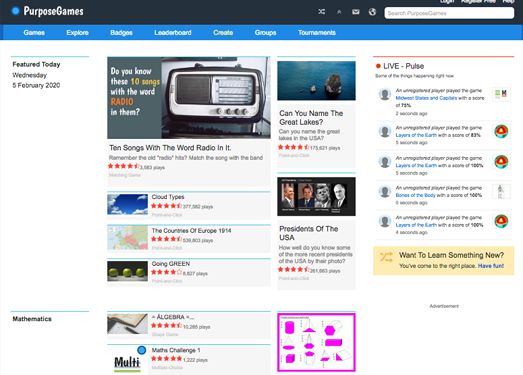Open Ten Songs With The Word Radio title

coord(170,147)
